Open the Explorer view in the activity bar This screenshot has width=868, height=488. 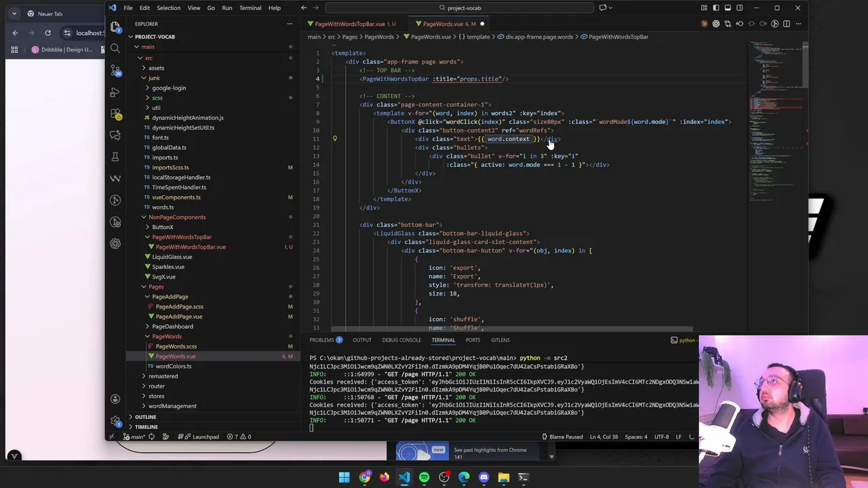115,27
